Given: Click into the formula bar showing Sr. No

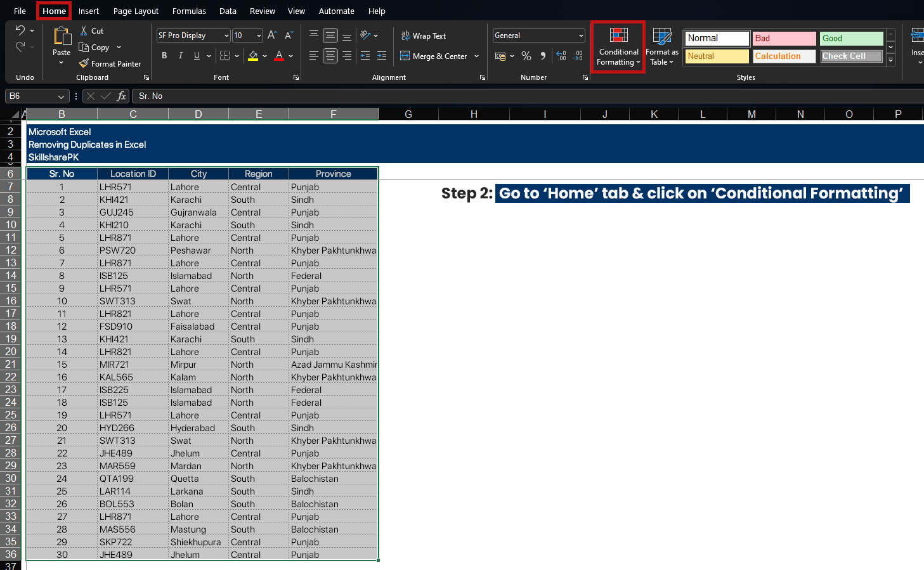Looking at the screenshot, I should click(x=526, y=96).
